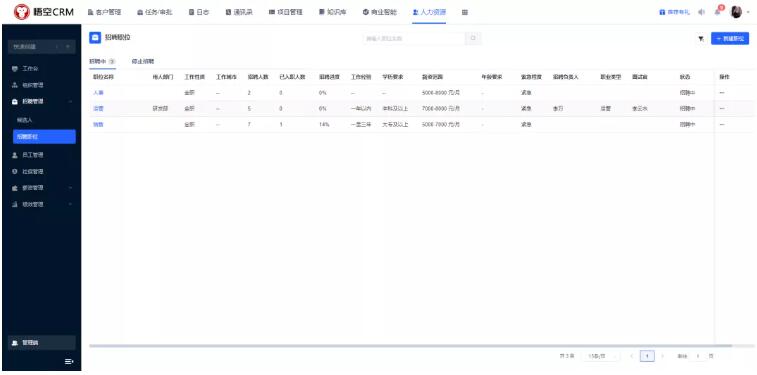This screenshot has width=757, height=375.
Task: Open the action menu for the 销售 row
Action: click(x=722, y=125)
